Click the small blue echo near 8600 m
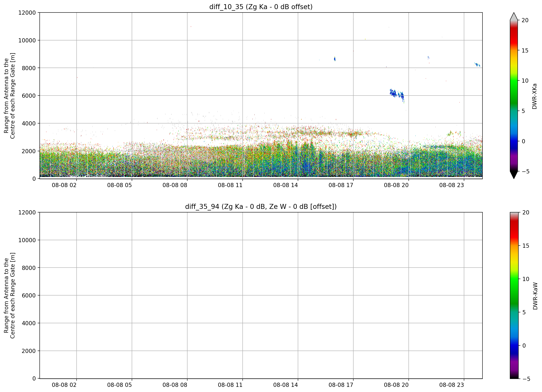Image resolution: width=542 pixels, height=392 pixels. (334, 59)
